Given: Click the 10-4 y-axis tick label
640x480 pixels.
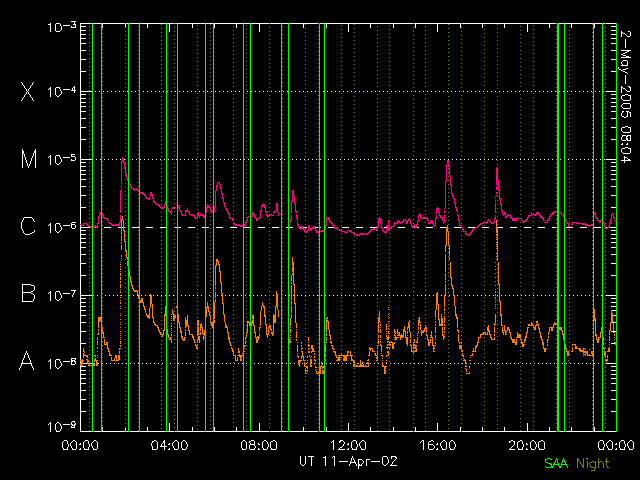Looking at the screenshot, I should point(62,92).
